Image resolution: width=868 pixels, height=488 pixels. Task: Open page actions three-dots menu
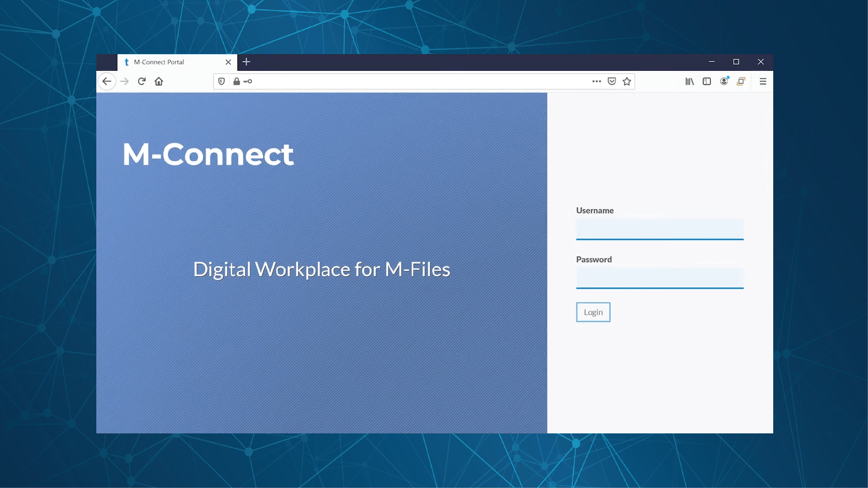pos(597,81)
